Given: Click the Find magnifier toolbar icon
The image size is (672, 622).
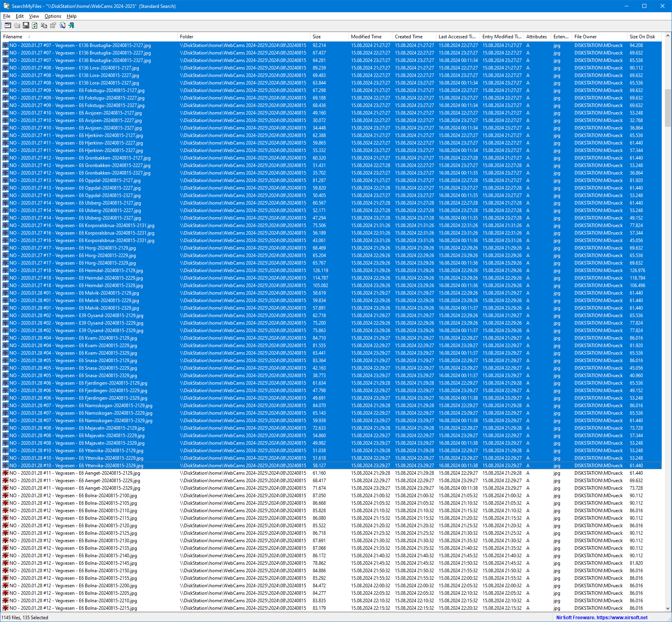Looking at the screenshot, I should pos(62,25).
